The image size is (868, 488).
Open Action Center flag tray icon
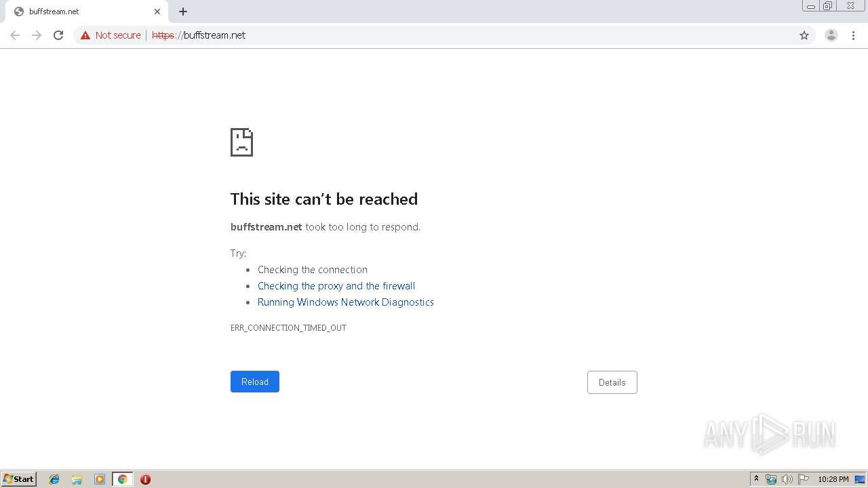(804, 479)
